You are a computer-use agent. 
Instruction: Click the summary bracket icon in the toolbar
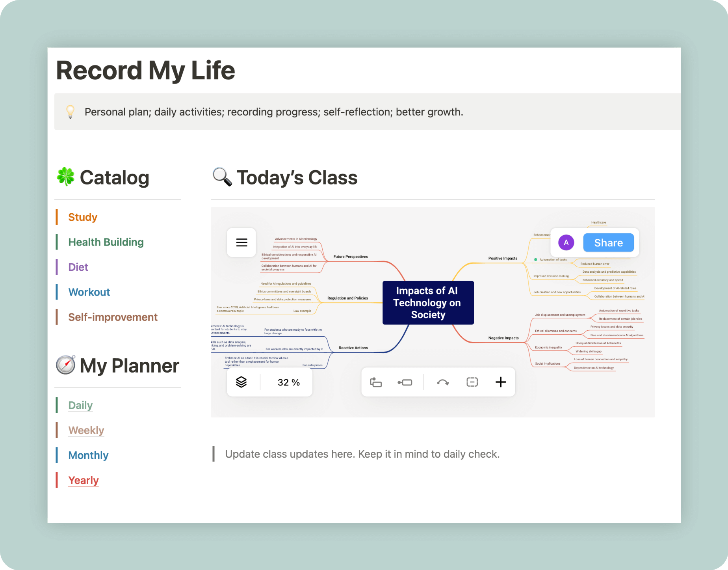pyautogui.click(x=472, y=382)
